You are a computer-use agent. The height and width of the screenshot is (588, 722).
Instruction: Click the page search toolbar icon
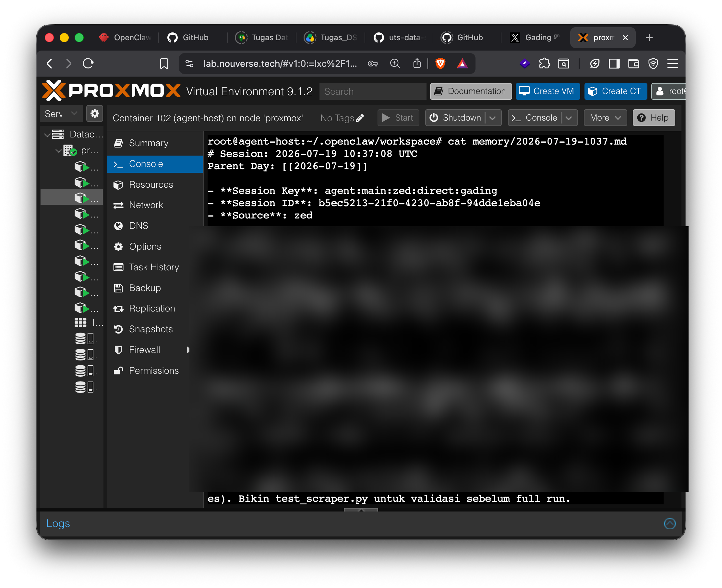564,63
